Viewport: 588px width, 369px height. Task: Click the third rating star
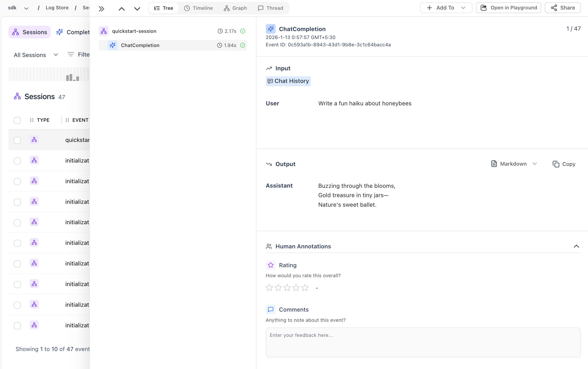click(x=287, y=288)
